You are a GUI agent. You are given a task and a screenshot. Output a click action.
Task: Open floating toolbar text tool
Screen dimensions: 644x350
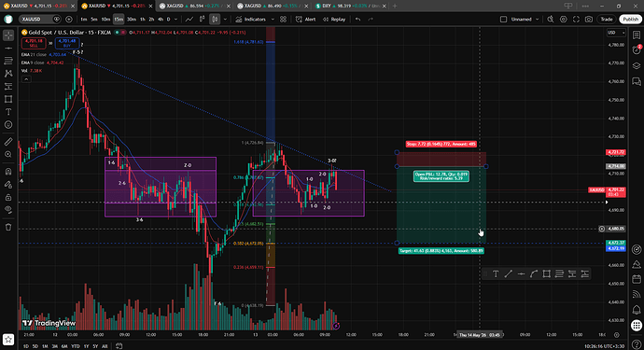coord(496,273)
